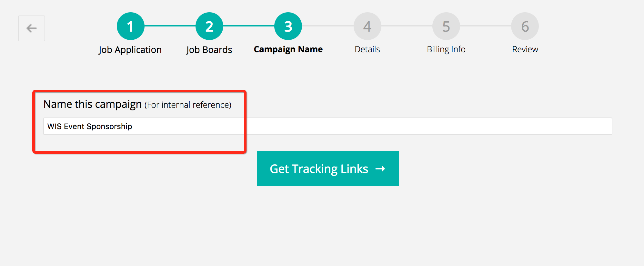This screenshot has width=644, height=266.
Task: Click step 6 circle
Action: 525,26
